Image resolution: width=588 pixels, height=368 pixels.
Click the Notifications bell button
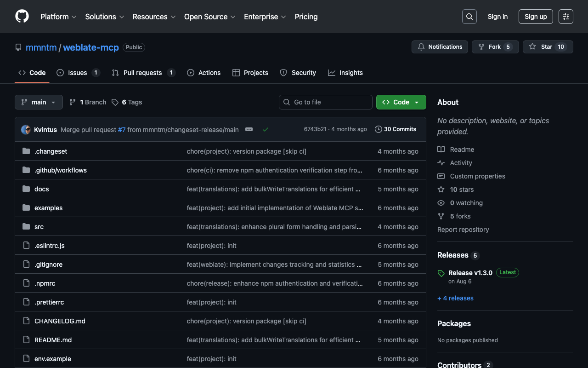[x=440, y=47]
